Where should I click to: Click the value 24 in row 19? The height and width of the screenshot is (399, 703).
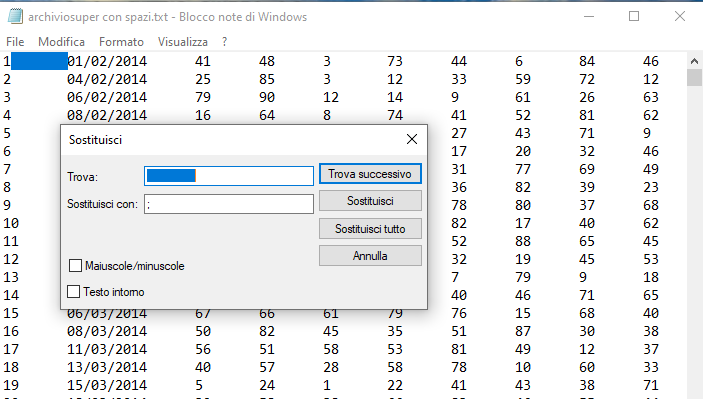(x=267, y=385)
